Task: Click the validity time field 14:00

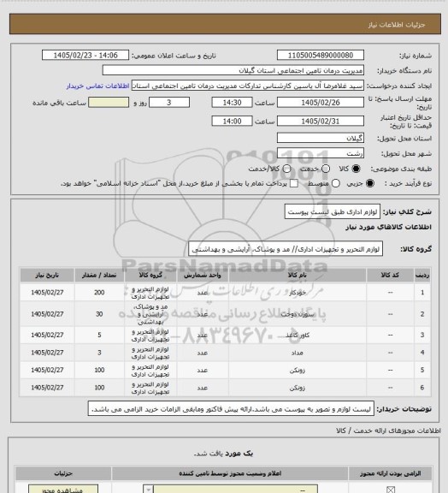Action: [x=233, y=121]
